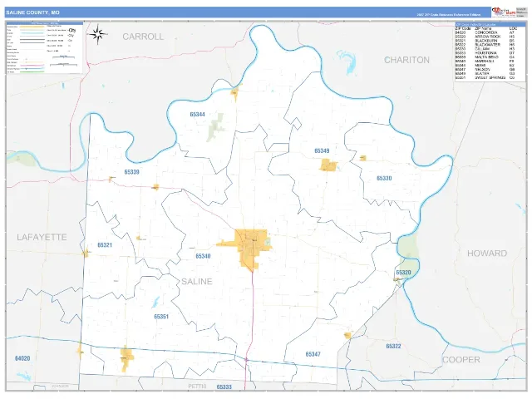Click the orange city area below 65349

point(328,165)
